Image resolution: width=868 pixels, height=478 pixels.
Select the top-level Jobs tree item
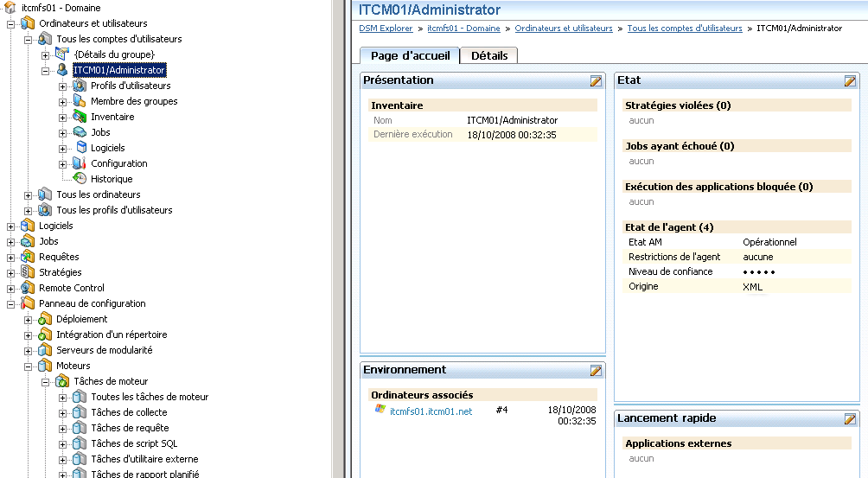tap(48, 241)
